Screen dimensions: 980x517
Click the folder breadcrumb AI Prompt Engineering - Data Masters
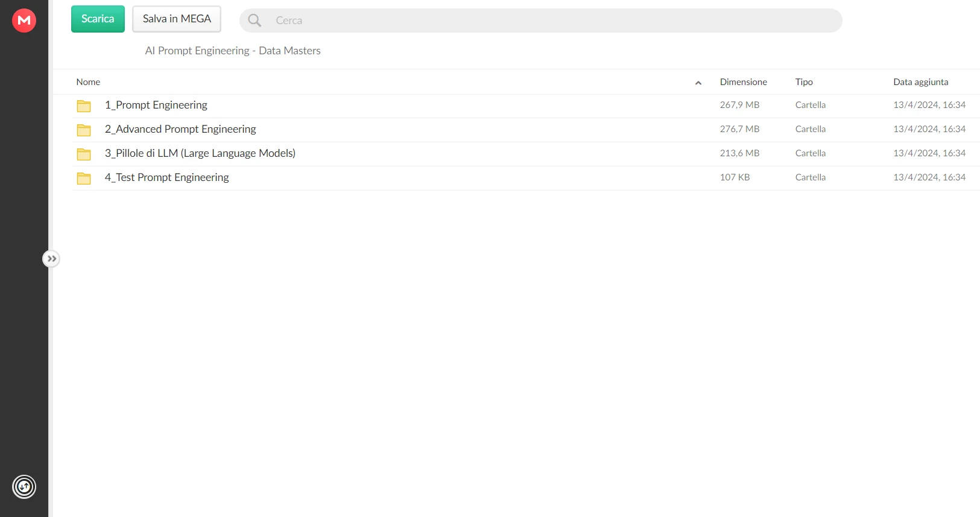(x=233, y=51)
